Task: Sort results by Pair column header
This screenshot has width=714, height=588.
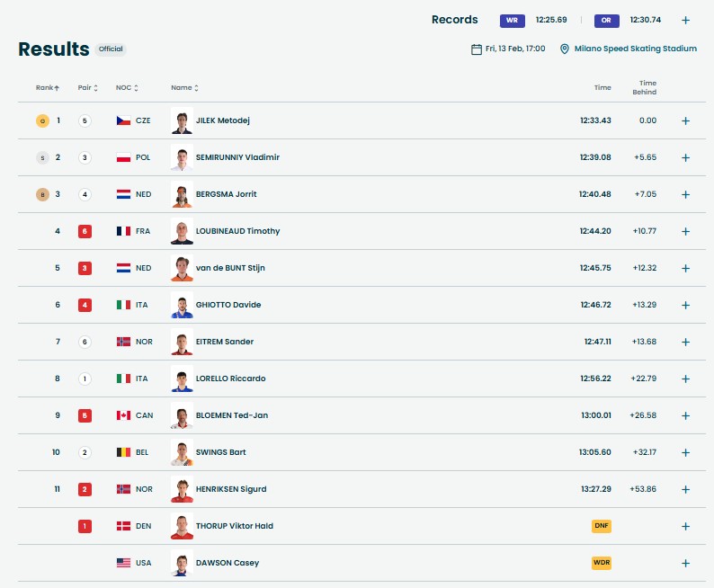Action: tap(87, 88)
